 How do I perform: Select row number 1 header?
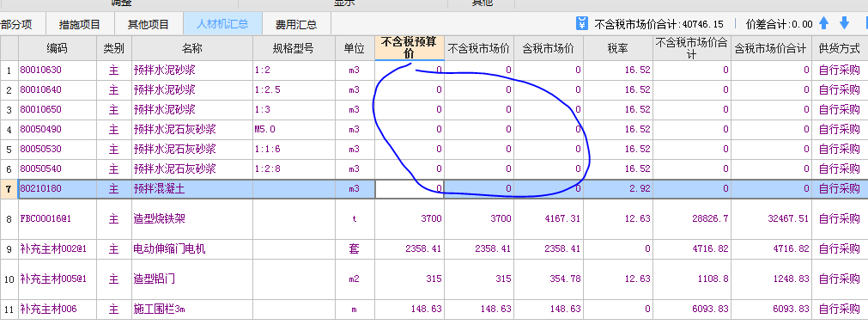click(9, 70)
